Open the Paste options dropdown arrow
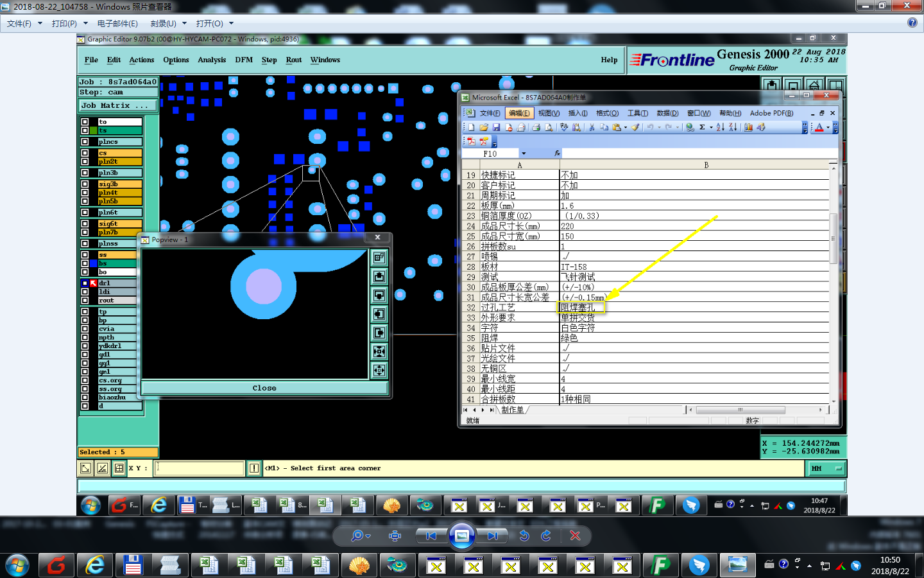Image resolution: width=924 pixels, height=578 pixels. (x=626, y=127)
